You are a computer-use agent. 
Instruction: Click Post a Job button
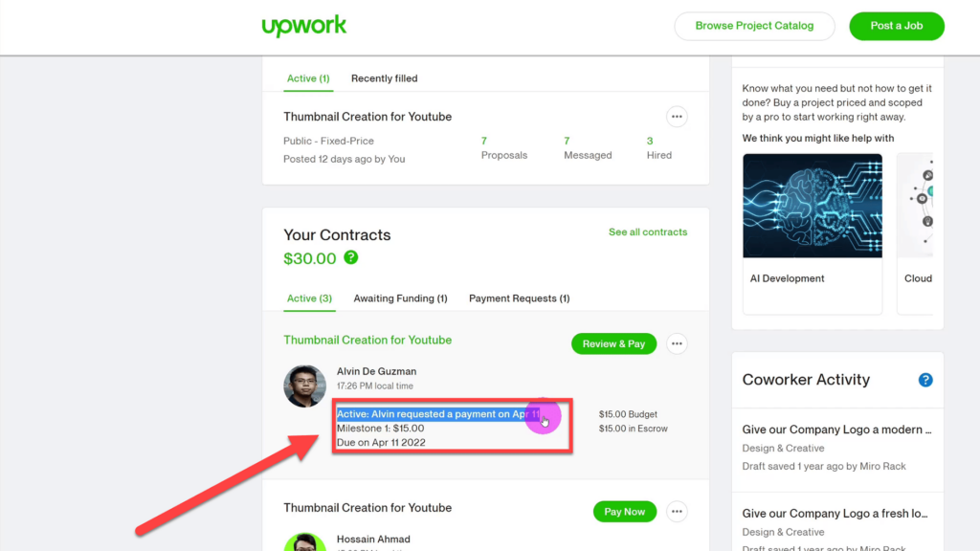click(x=896, y=26)
